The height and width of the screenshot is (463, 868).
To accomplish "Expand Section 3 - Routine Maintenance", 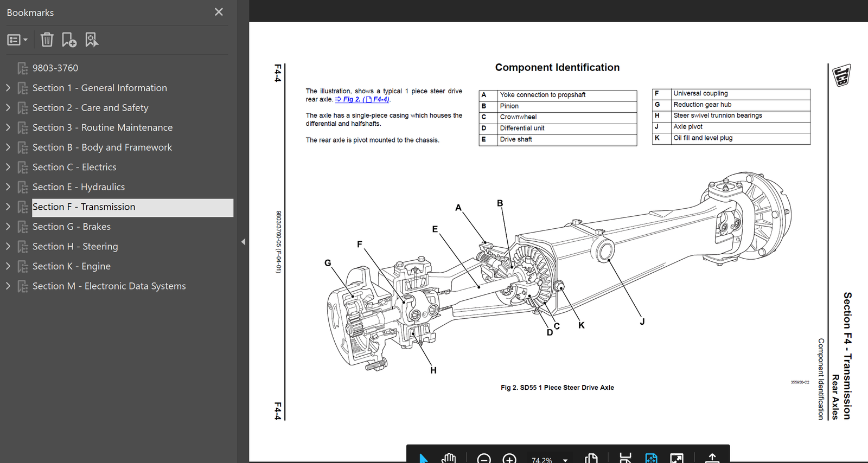I will click(8, 127).
